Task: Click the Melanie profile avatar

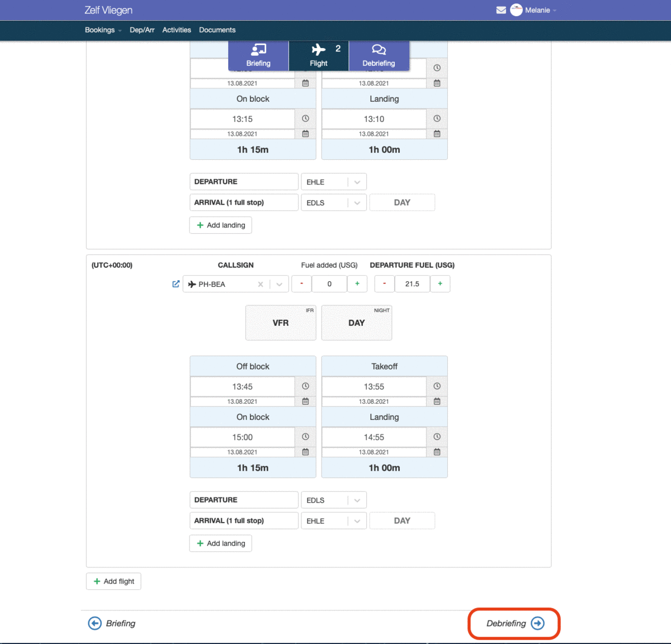Action: pyautogui.click(x=516, y=10)
